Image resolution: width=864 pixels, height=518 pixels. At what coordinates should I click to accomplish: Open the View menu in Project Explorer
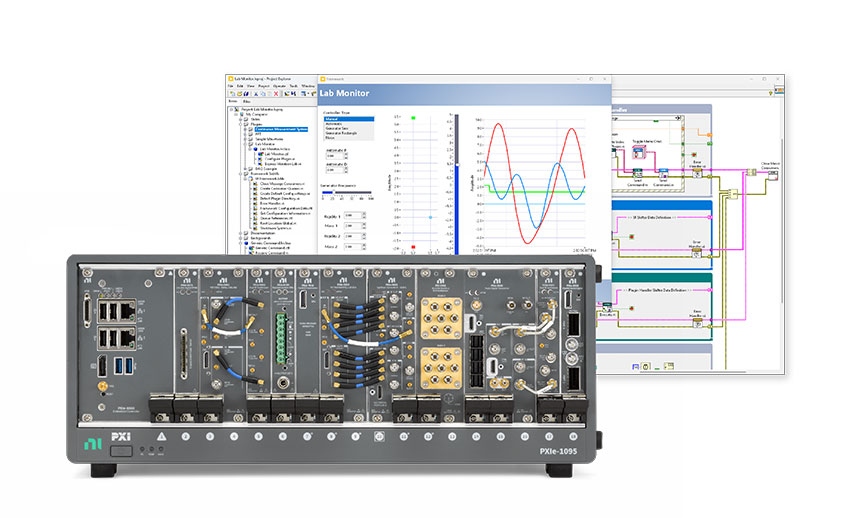tap(251, 86)
